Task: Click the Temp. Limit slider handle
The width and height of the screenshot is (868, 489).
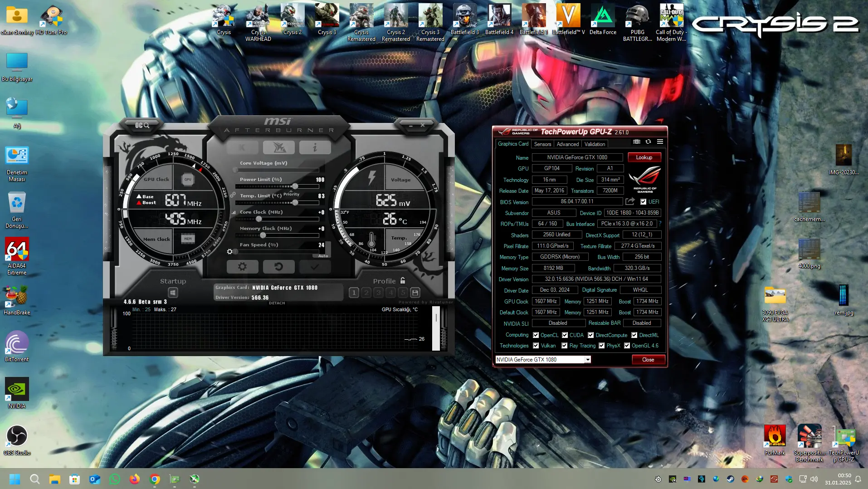Action: [x=295, y=203]
